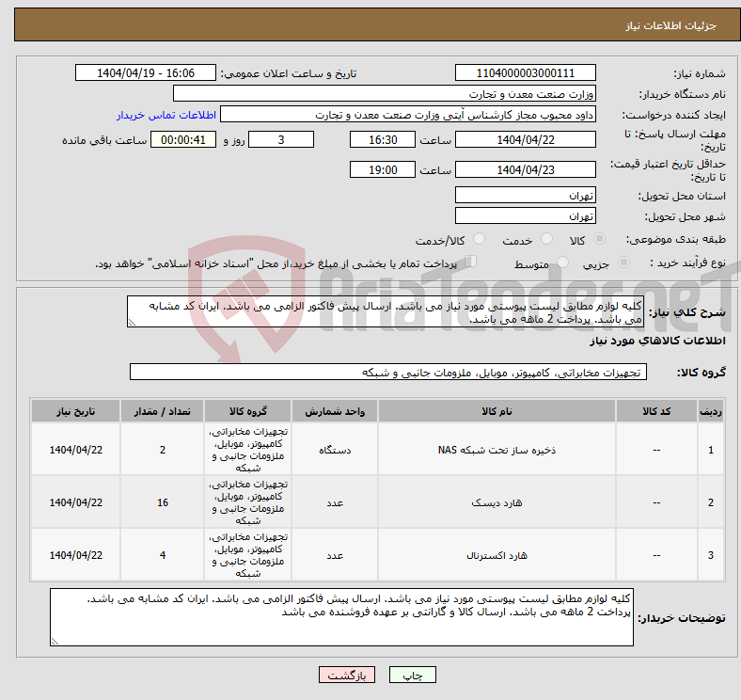
Task: Click the announcement date field 1404/04/19 - 16:06
Action: click(x=146, y=72)
